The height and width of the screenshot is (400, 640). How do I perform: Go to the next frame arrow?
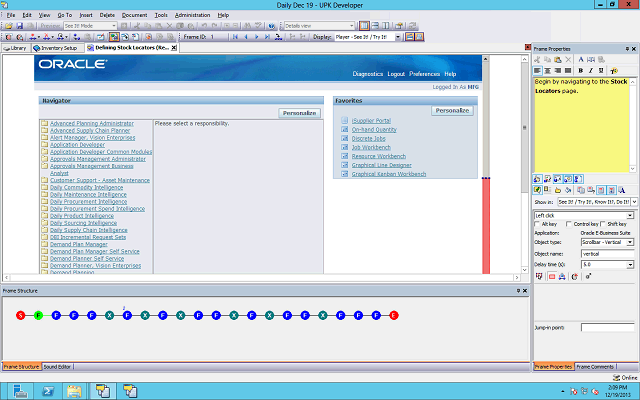[257, 37]
